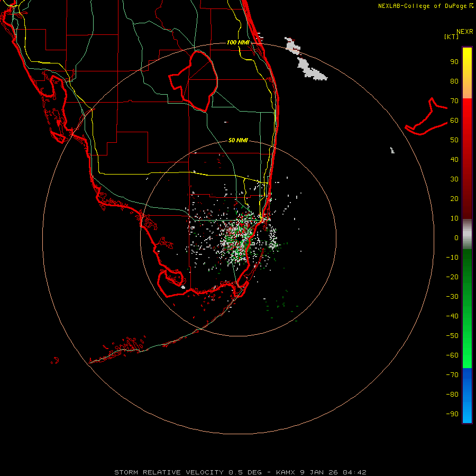Click the 100 NMI range ring label
476x476 pixels.
click(237, 42)
